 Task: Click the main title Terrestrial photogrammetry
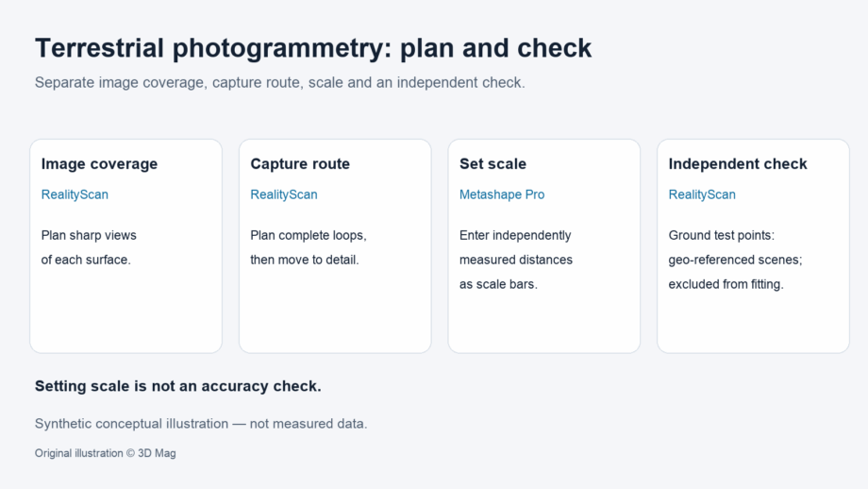click(x=313, y=48)
